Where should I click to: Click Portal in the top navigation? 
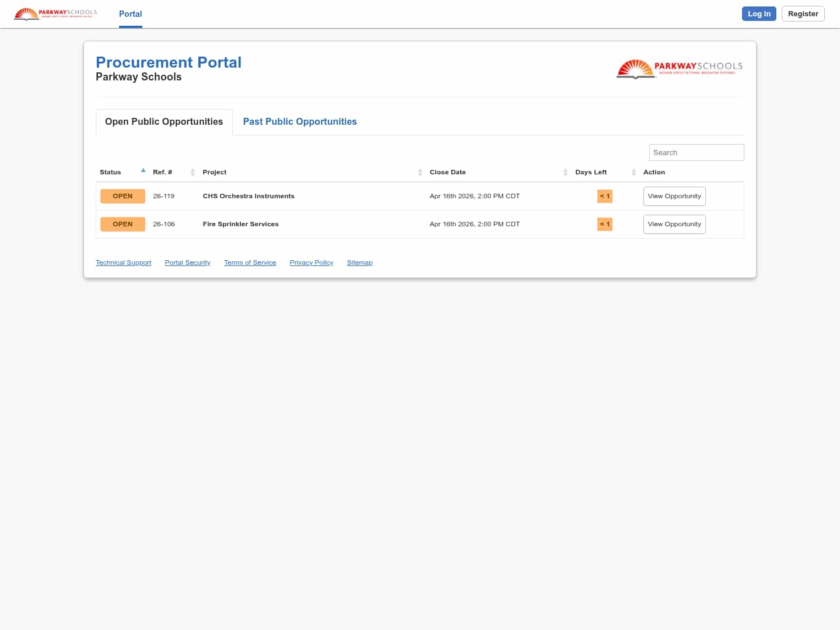(x=130, y=14)
